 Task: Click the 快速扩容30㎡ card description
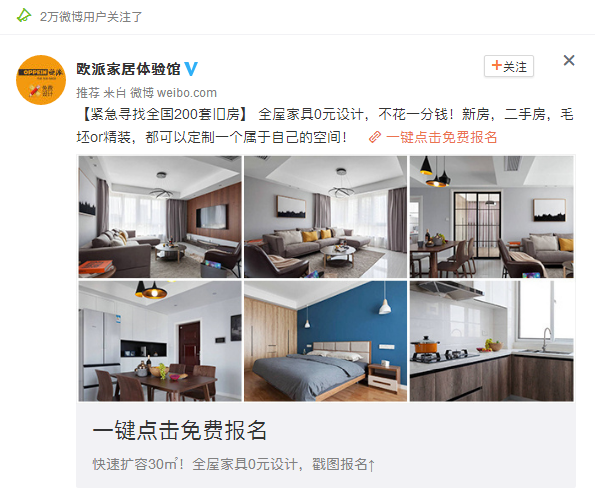coord(234,464)
